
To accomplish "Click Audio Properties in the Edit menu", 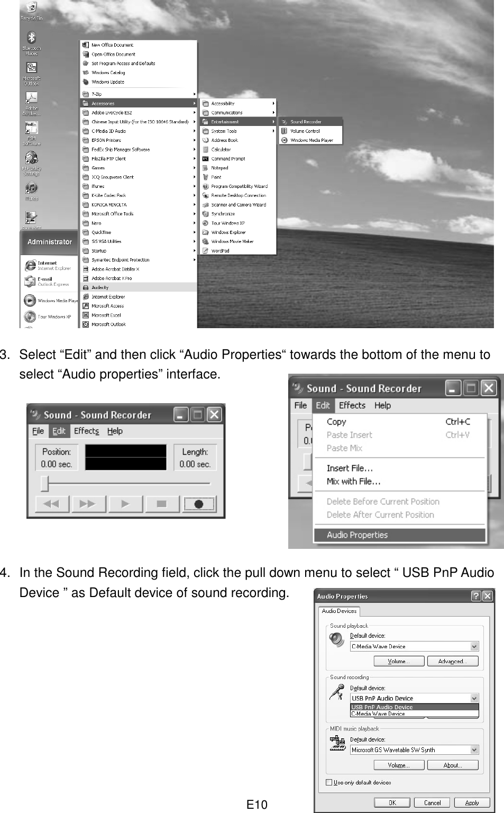I will 400,535.
